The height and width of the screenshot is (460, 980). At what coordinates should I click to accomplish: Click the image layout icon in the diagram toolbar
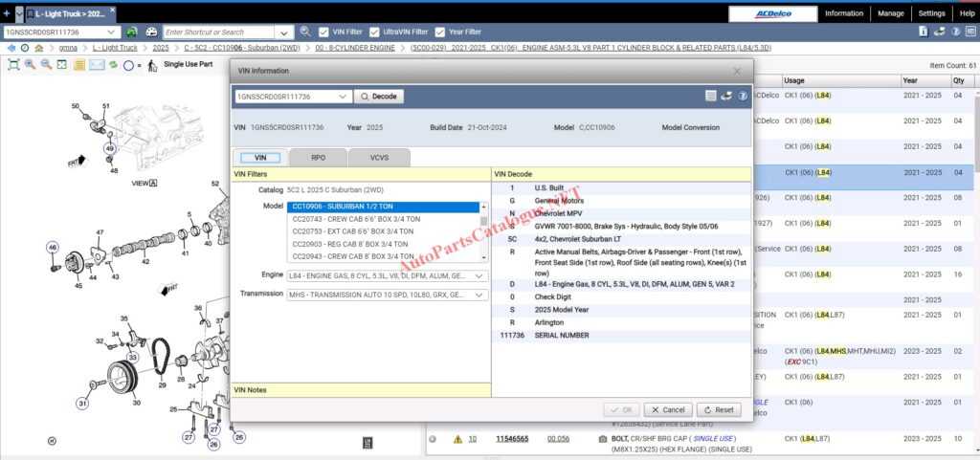(62, 64)
